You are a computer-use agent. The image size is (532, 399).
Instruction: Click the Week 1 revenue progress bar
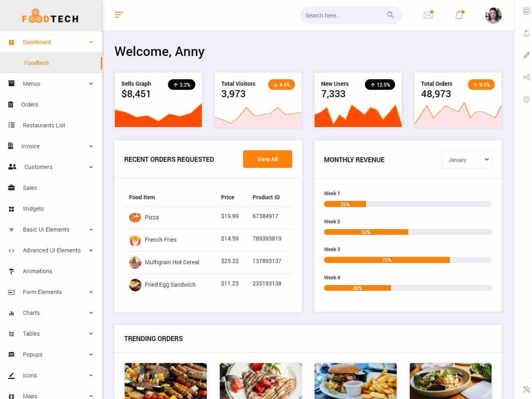pos(408,204)
